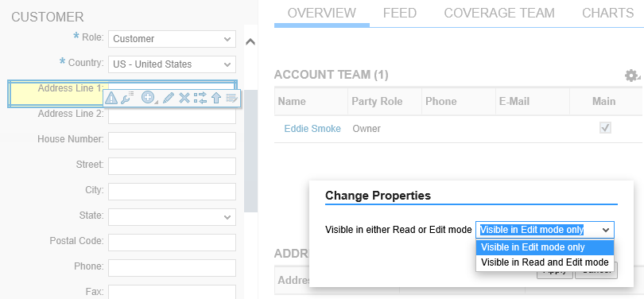644x299 pixels.
Task: Open Account Team gear settings icon
Action: coord(632,76)
